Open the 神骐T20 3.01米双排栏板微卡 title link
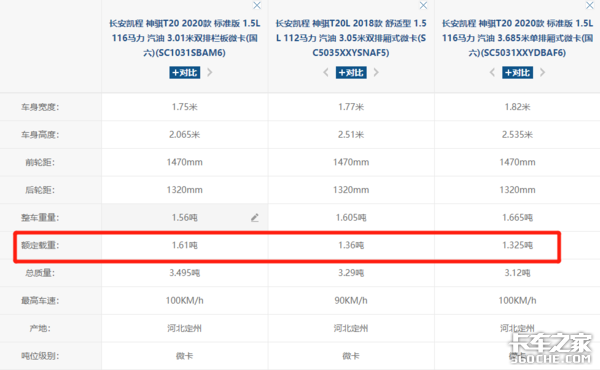The width and height of the screenshot is (600, 370). (x=185, y=38)
